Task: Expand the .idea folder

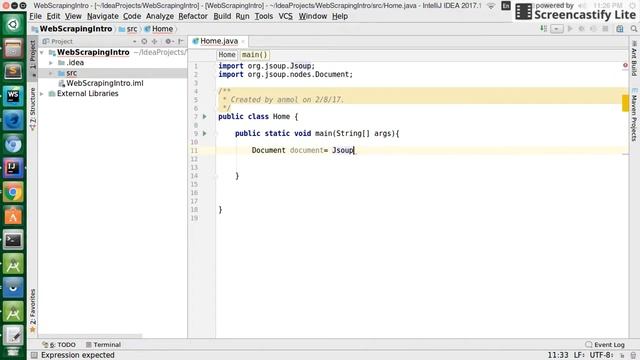Action: tap(51, 63)
